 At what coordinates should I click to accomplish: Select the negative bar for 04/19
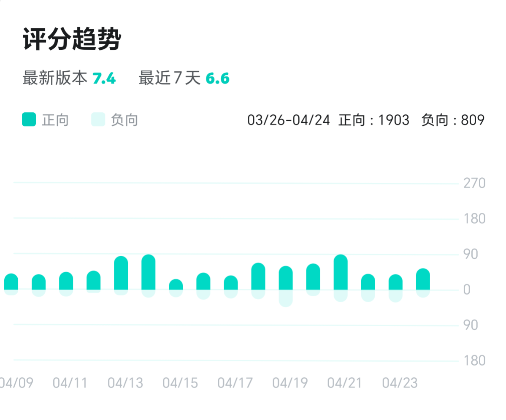pyautogui.click(x=286, y=298)
